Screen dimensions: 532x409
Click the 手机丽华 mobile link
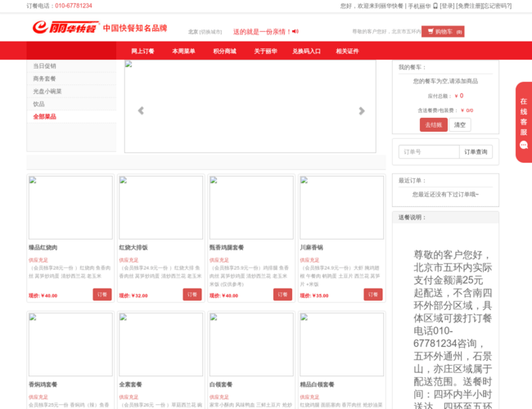[419, 6]
